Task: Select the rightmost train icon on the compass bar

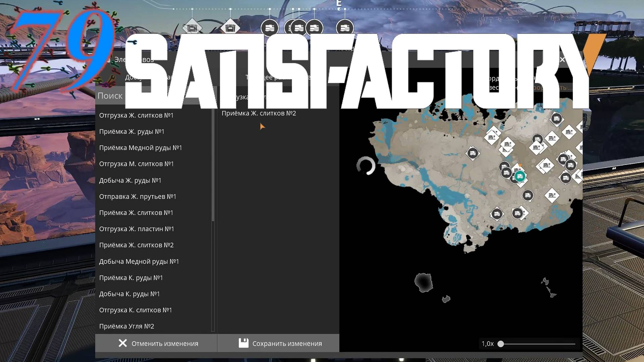Action: (x=344, y=28)
